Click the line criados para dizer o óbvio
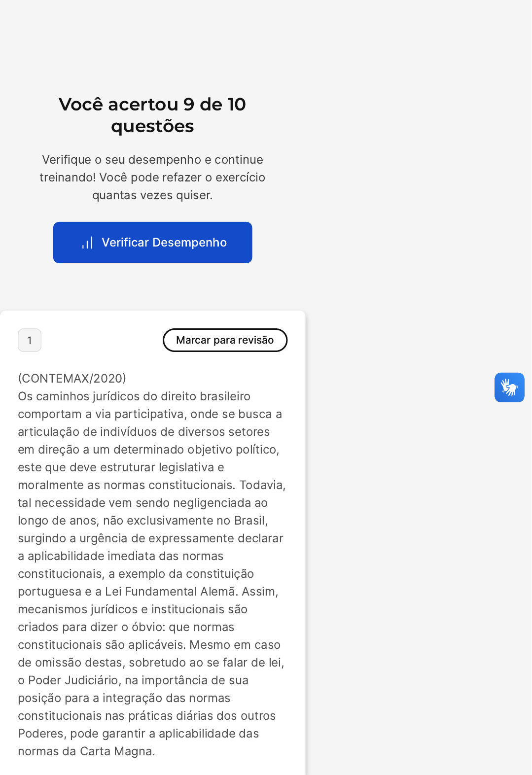This screenshot has height=775, width=532. point(126,627)
